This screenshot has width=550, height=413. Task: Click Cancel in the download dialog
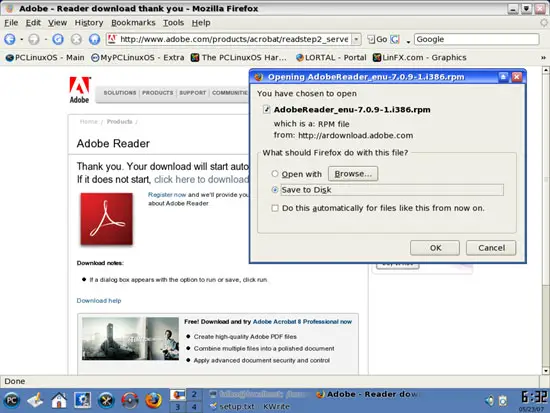click(491, 248)
